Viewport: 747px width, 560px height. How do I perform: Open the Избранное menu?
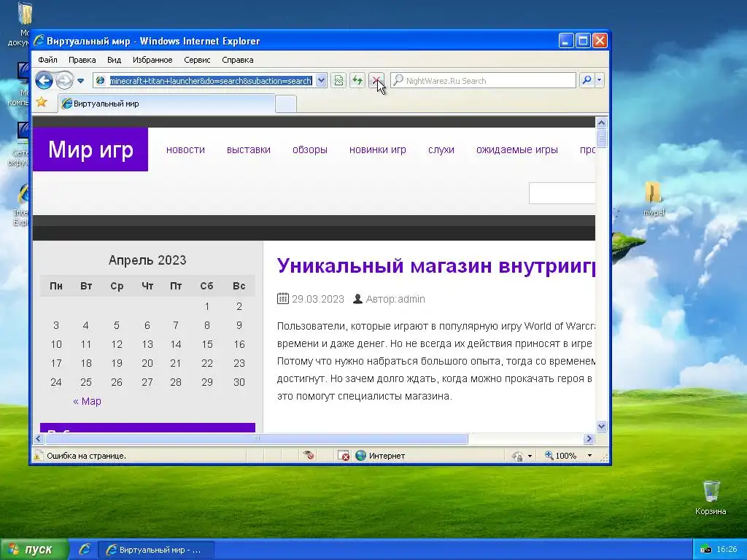tap(152, 60)
